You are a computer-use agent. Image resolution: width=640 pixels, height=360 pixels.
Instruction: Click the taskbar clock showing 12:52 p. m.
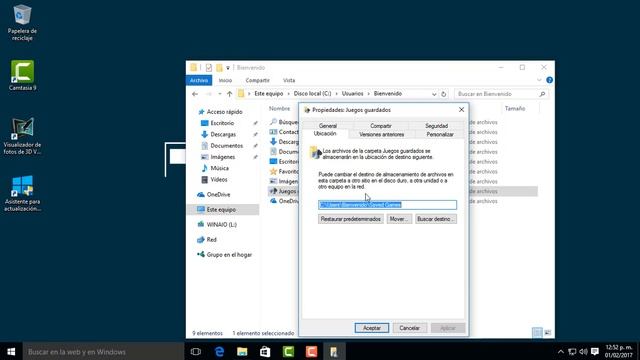coord(618,351)
